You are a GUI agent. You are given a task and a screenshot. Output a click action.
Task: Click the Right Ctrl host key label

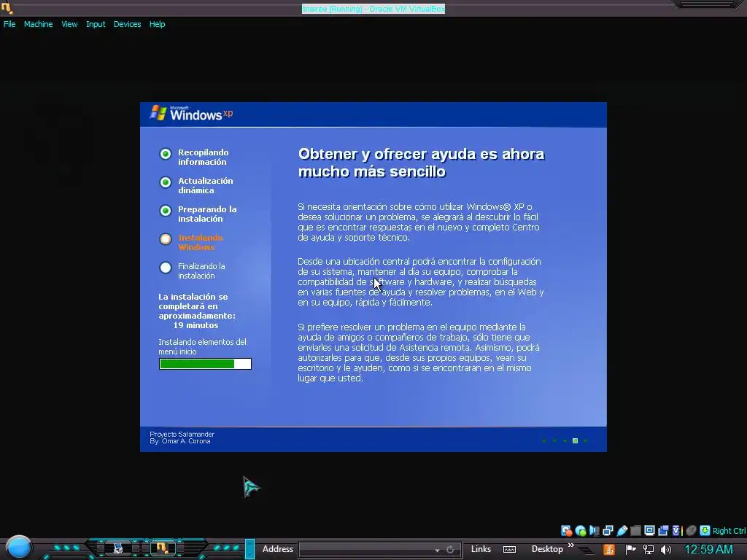pyautogui.click(x=729, y=531)
